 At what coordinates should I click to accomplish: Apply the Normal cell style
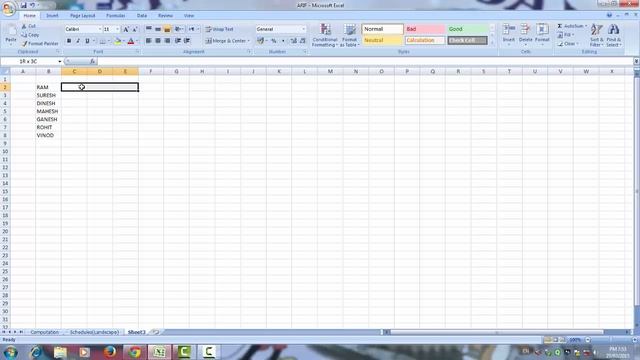click(x=382, y=29)
